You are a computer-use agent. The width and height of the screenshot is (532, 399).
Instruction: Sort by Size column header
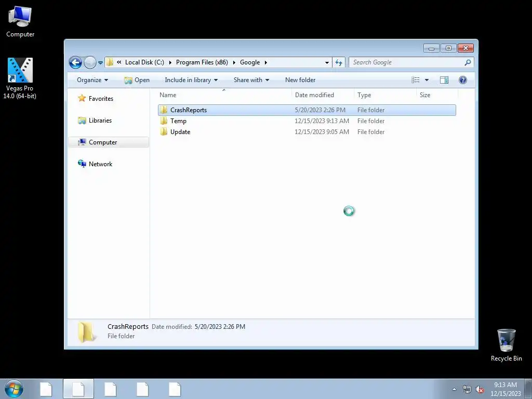pos(437,95)
